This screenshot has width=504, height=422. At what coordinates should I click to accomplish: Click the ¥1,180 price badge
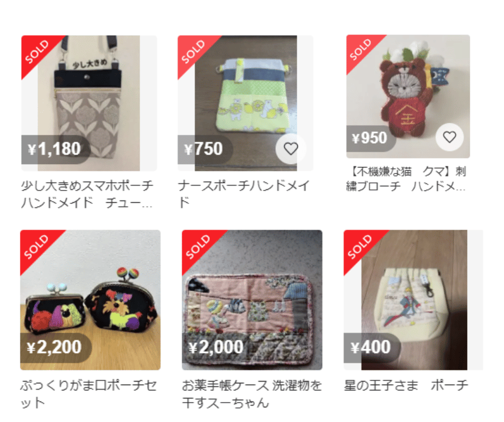[56, 149]
